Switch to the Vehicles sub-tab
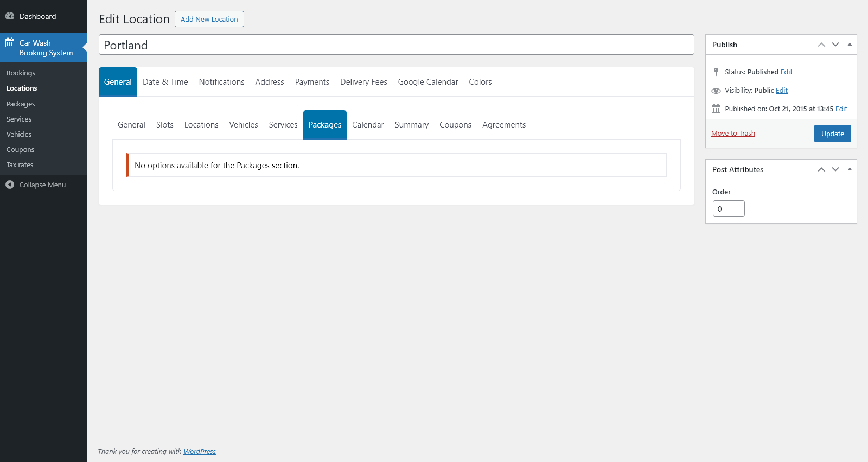 click(x=244, y=125)
